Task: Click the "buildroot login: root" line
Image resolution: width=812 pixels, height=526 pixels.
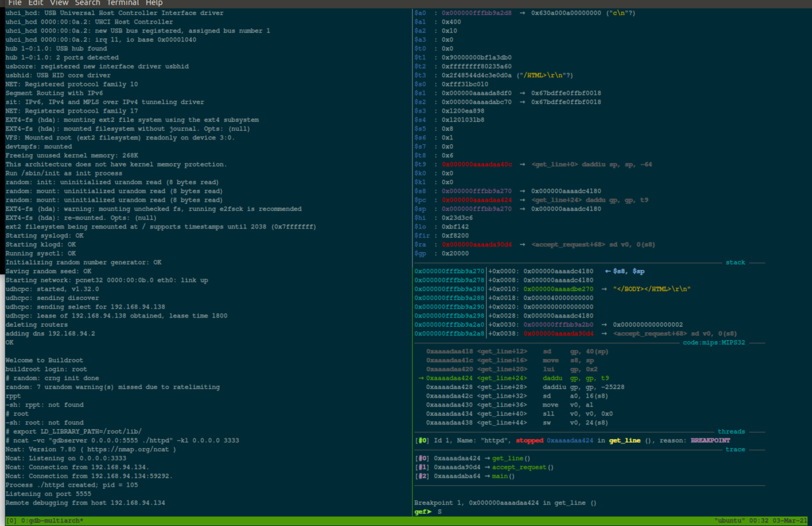Action: pos(46,369)
